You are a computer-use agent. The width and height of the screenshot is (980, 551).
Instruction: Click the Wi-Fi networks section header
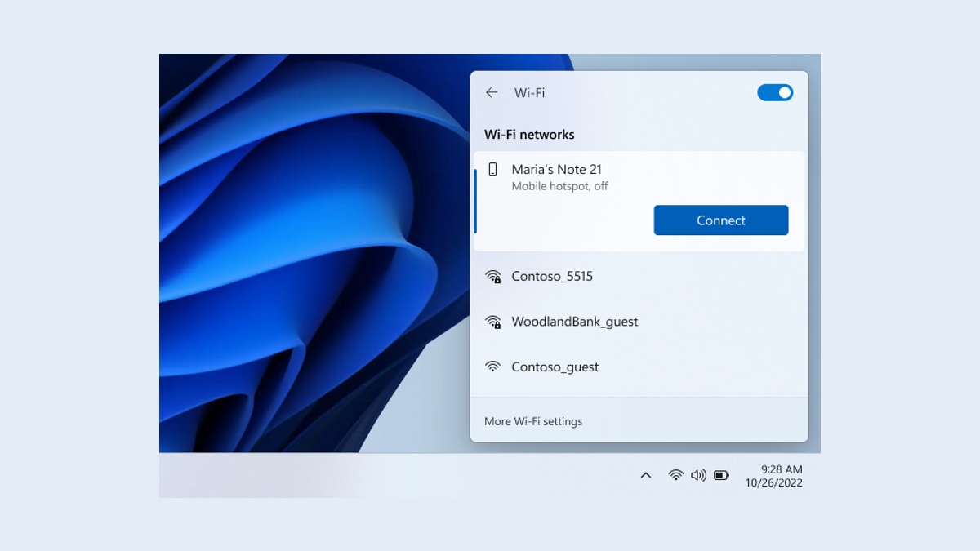click(530, 134)
